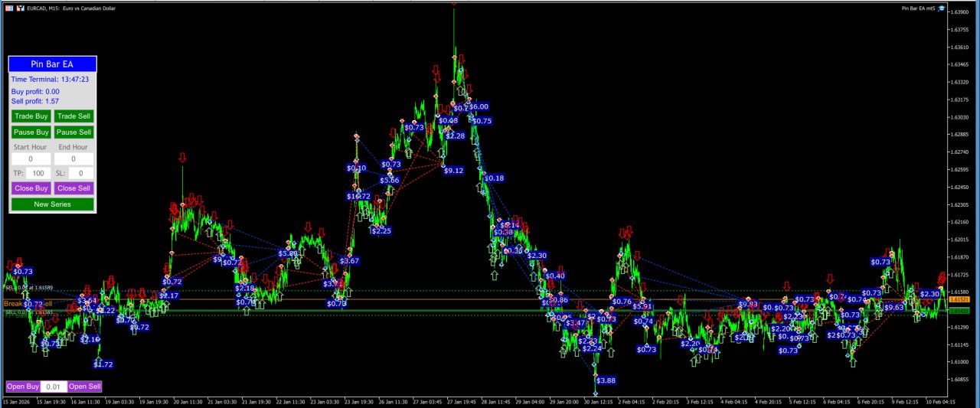The image size is (980, 408).
Task: Focus the End Hour input field
Action: (x=74, y=159)
